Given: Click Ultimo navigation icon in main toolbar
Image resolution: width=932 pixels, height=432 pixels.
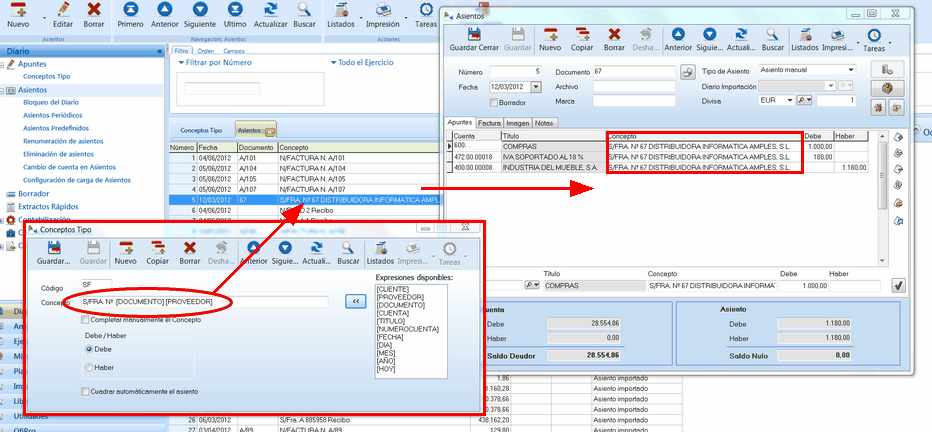Looking at the screenshot, I should 235,14.
